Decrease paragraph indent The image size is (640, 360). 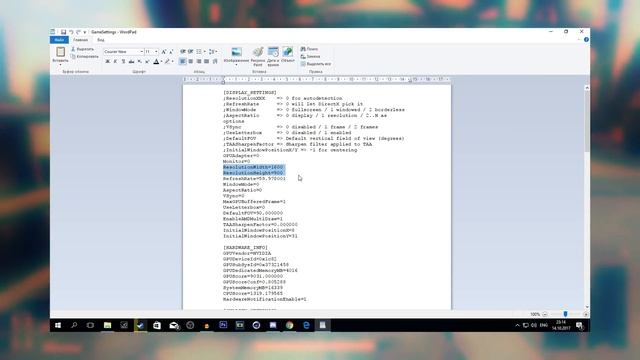[183, 51]
